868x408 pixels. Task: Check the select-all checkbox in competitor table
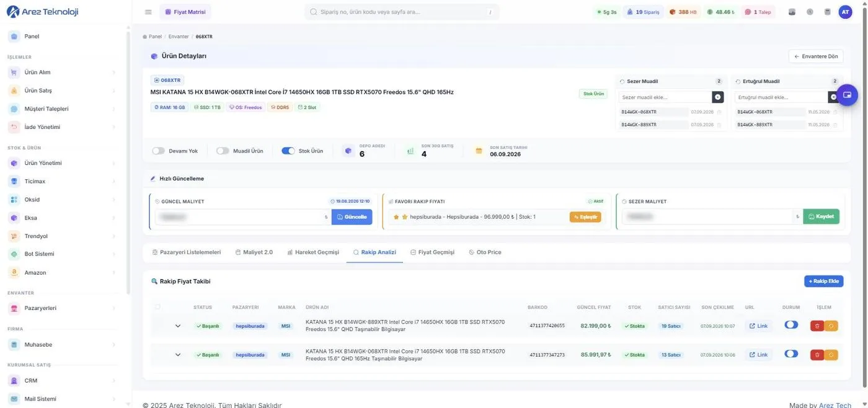point(157,307)
